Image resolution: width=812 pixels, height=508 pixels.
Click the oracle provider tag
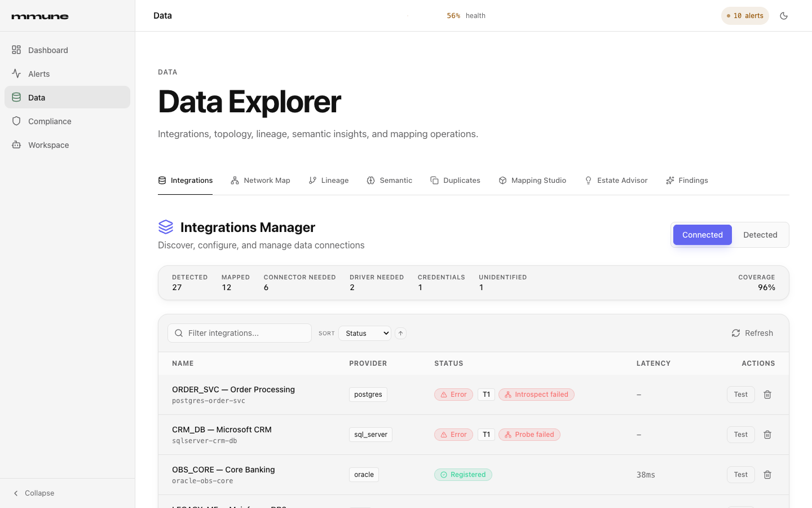364,475
